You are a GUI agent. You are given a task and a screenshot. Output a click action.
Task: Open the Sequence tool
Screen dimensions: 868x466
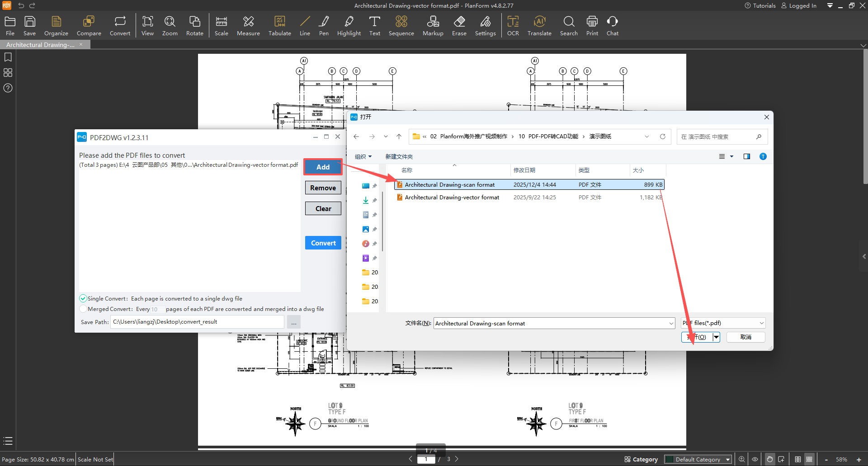[401, 26]
